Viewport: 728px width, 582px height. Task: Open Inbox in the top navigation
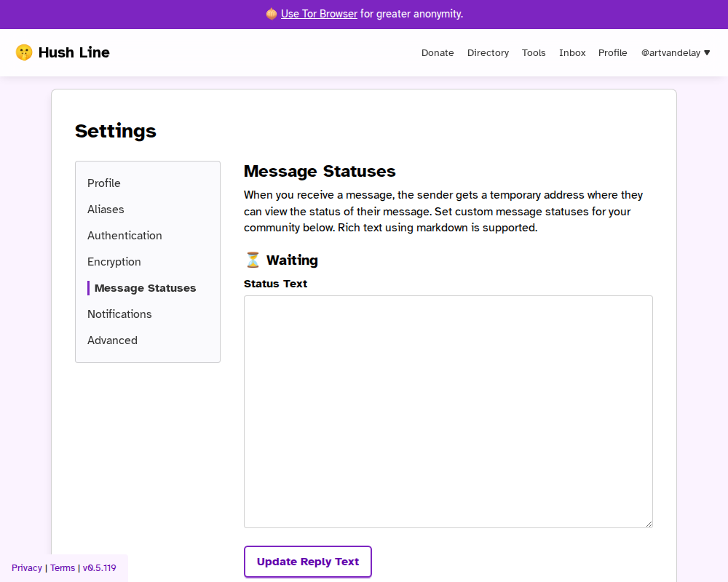572,53
